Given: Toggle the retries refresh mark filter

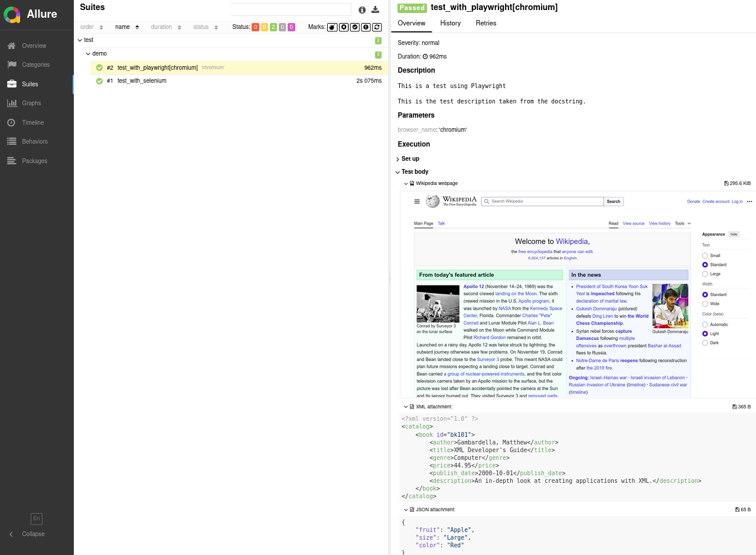Looking at the screenshot, I should point(377,27).
